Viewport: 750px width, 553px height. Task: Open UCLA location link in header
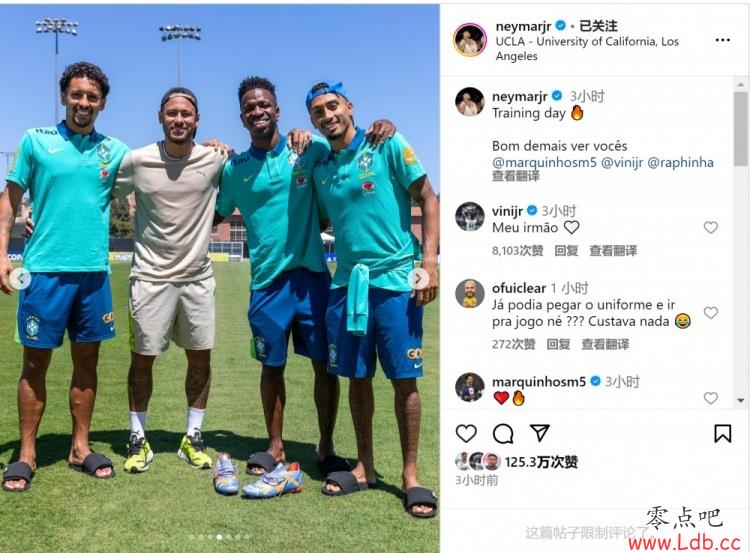(587, 48)
